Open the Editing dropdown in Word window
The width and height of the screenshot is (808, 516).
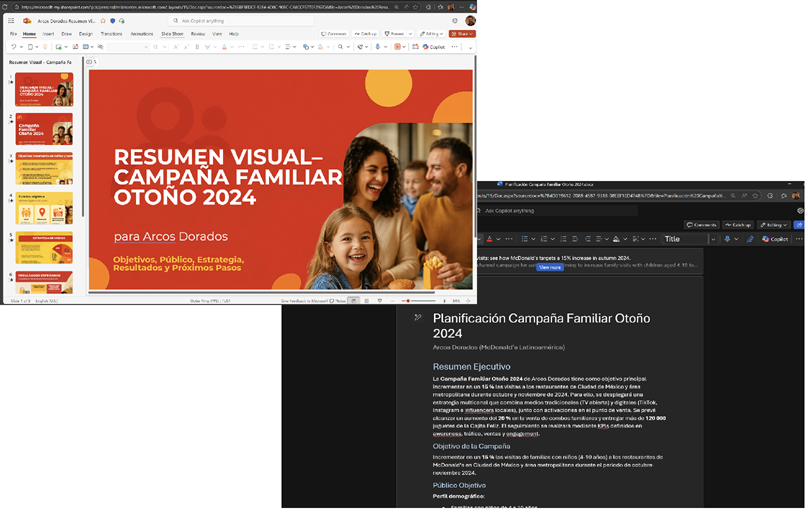point(773,225)
